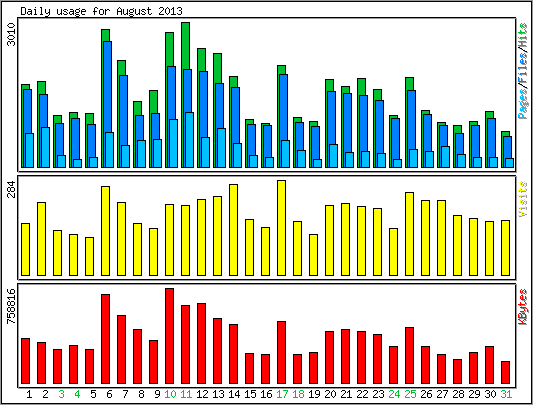Select the red KBytes bar for day 25
This screenshot has width=533, height=405.
410,356
